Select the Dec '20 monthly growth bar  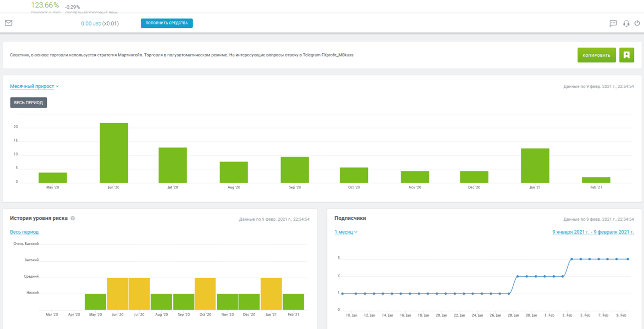(x=474, y=177)
